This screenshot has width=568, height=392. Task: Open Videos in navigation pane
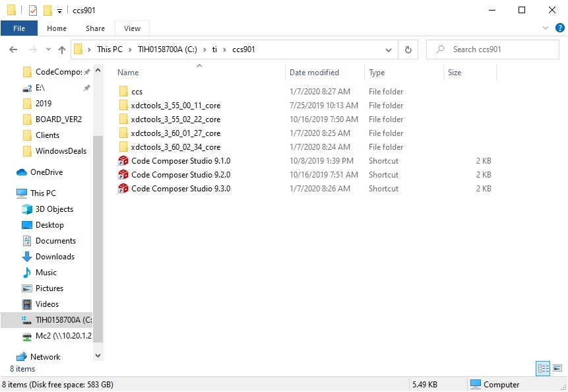pyautogui.click(x=40, y=304)
